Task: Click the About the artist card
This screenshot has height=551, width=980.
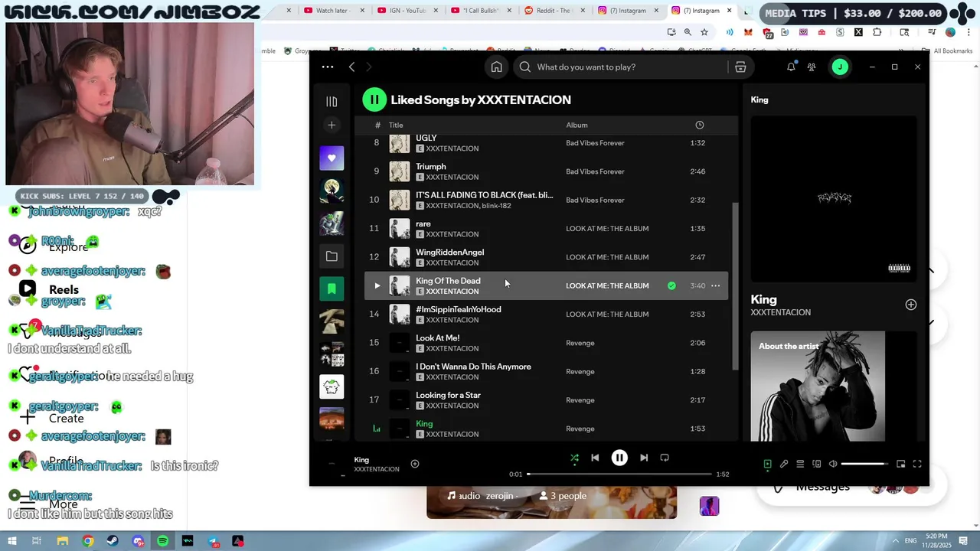Action: [x=833, y=386]
